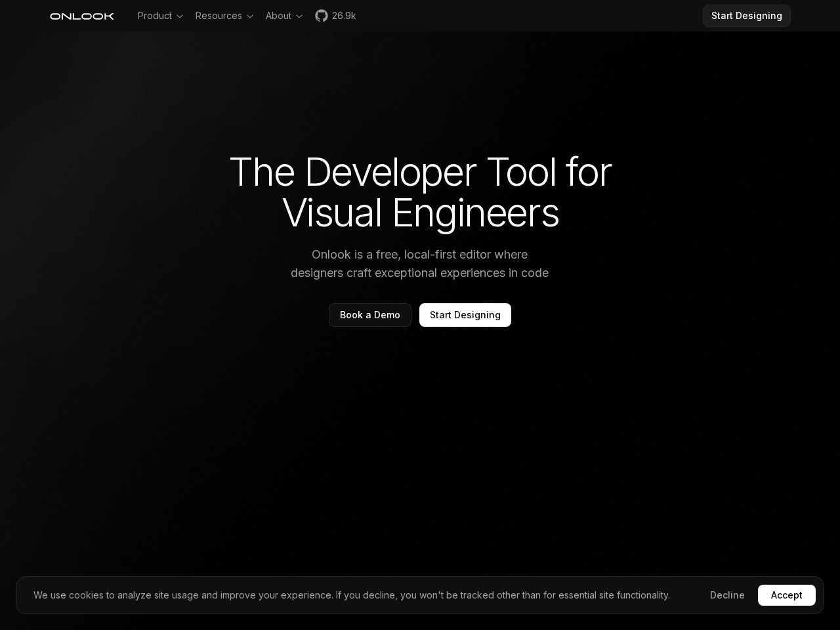Expand the Resources chevron arrow
Viewport: 840px width, 630px height.
coord(250,16)
